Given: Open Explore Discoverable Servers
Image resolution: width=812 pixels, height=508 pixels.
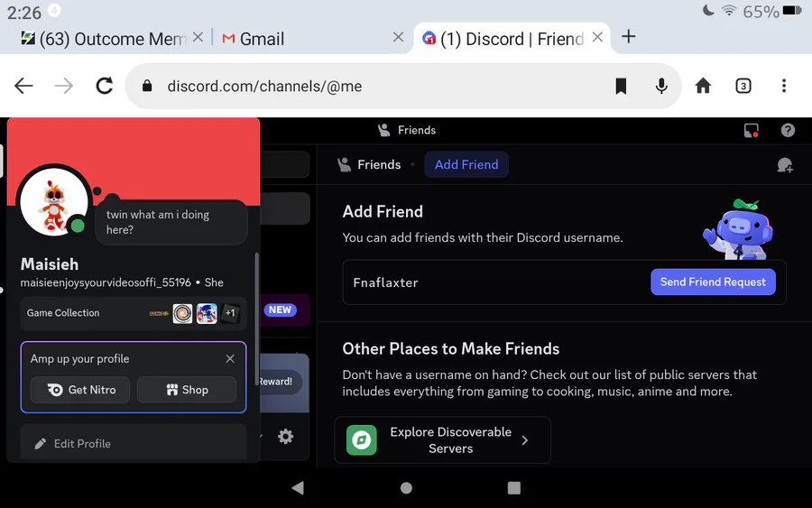Looking at the screenshot, I should pos(442,440).
